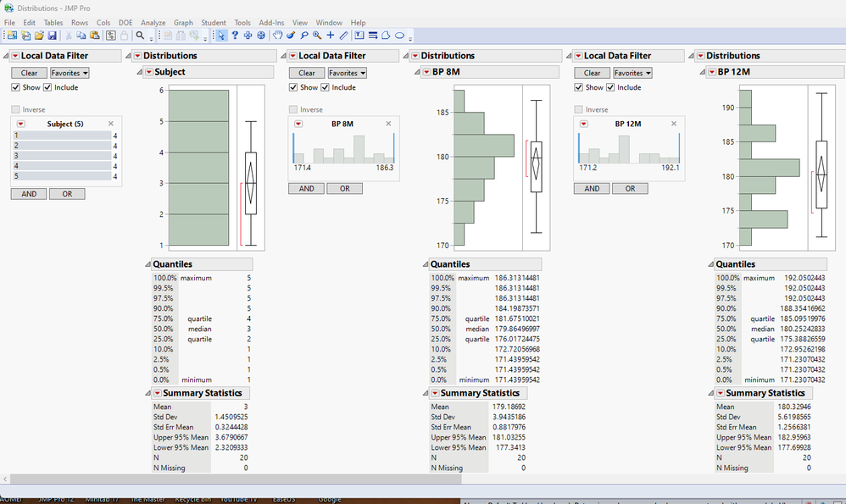Collapse the BP 8M Quantiles section

426,264
